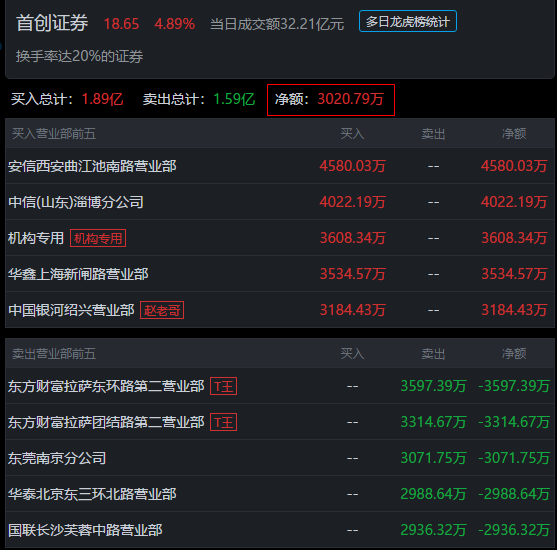The image size is (557, 550).
Task: Open 安信西安曲江池南路营业部 row
Action: coord(280,166)
